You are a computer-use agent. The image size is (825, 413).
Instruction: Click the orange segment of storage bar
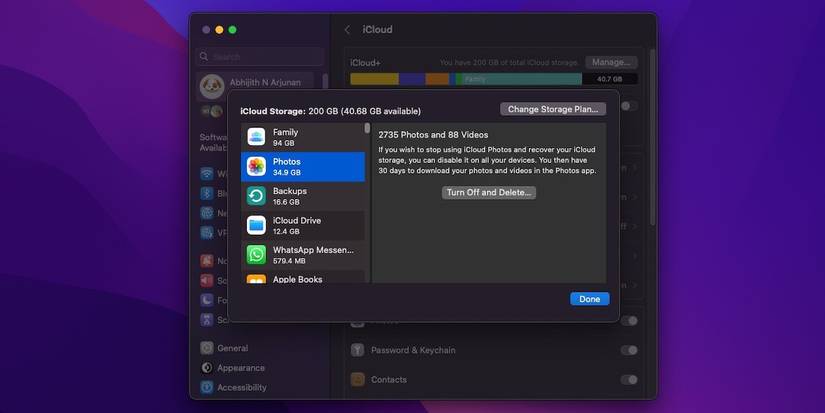tap(437, 79)
